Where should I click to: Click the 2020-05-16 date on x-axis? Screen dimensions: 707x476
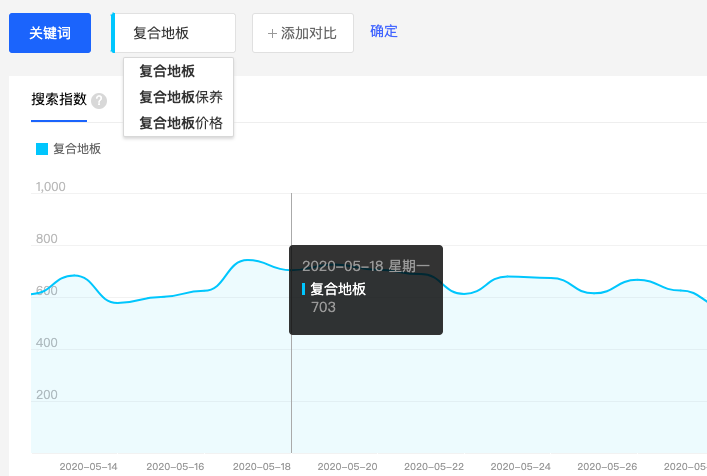tap(175, 466)
